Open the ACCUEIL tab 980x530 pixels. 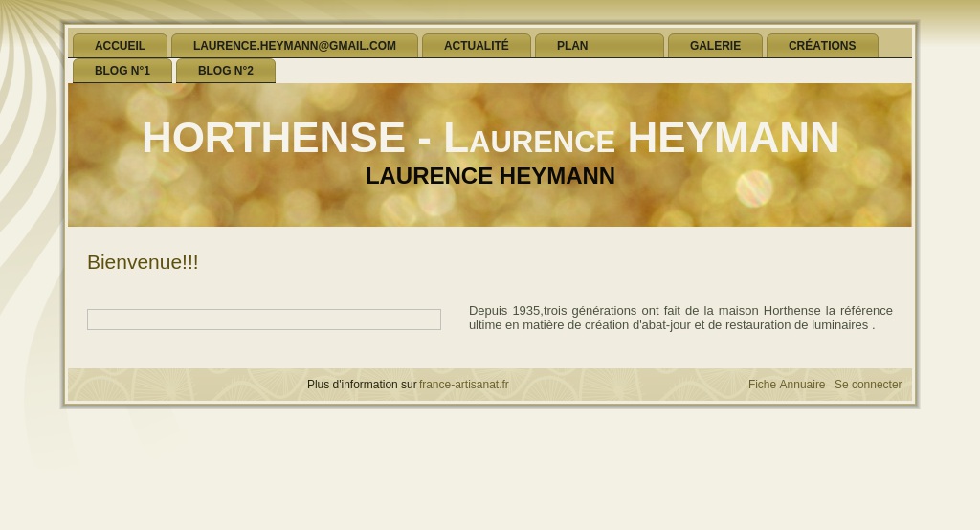pyautogui.click(x=120, y=46)
